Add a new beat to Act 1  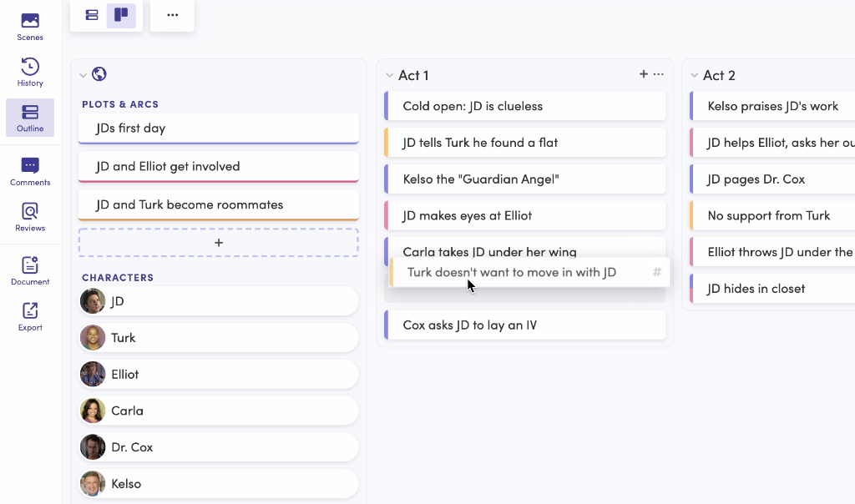[x=643, y=74]
